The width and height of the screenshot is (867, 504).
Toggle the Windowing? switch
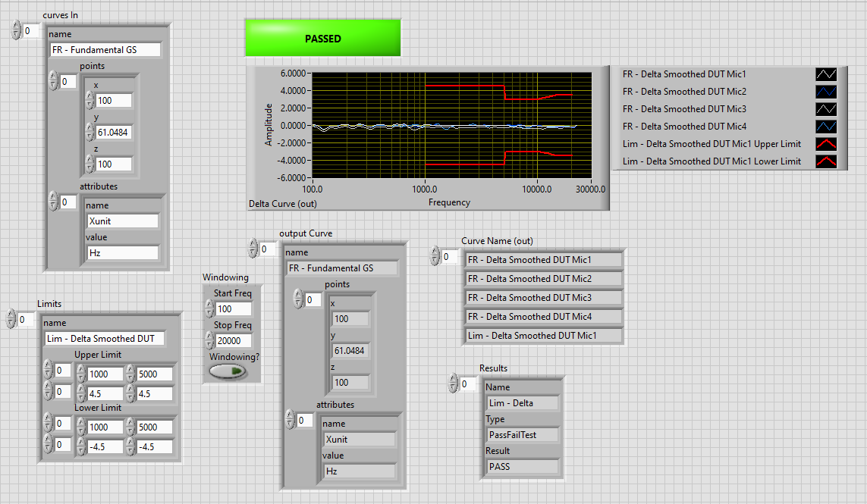(x=228, y=371)
